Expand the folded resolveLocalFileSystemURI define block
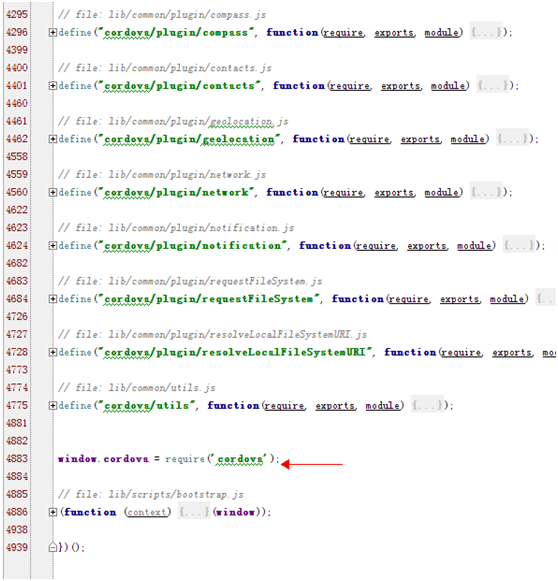The width and height of the screenshot is (558, 581). (52, 353)
